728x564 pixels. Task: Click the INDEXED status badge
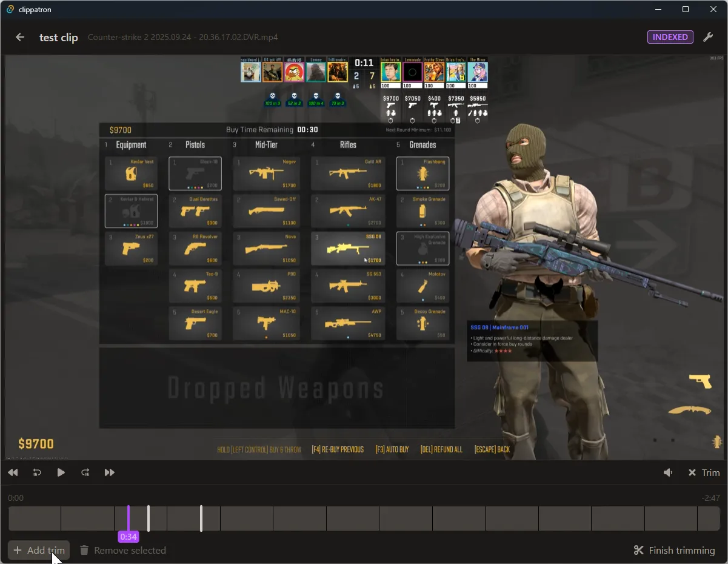[670, 37]
